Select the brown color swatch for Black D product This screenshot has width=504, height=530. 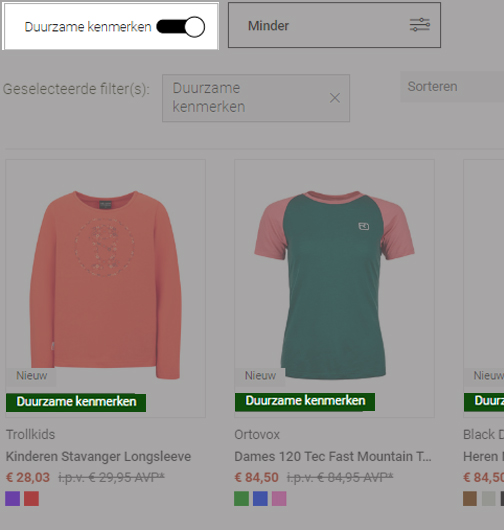(x=470, y=499)
